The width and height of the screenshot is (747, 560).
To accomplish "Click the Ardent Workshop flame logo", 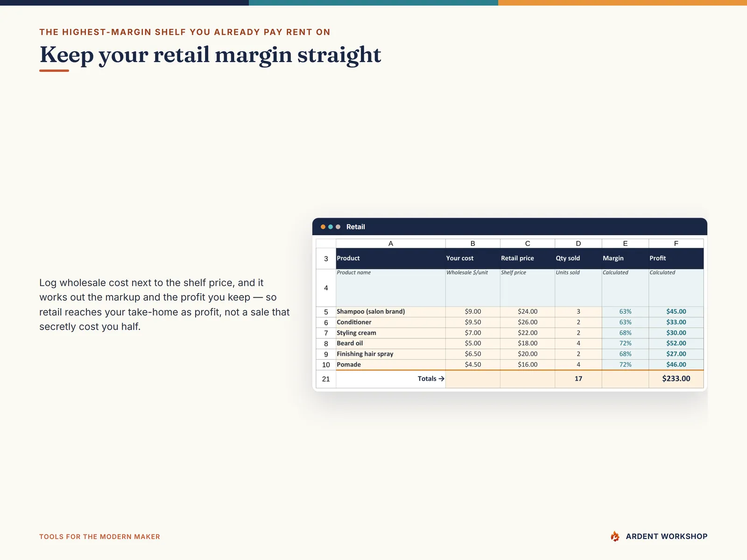I will [615, 536].
